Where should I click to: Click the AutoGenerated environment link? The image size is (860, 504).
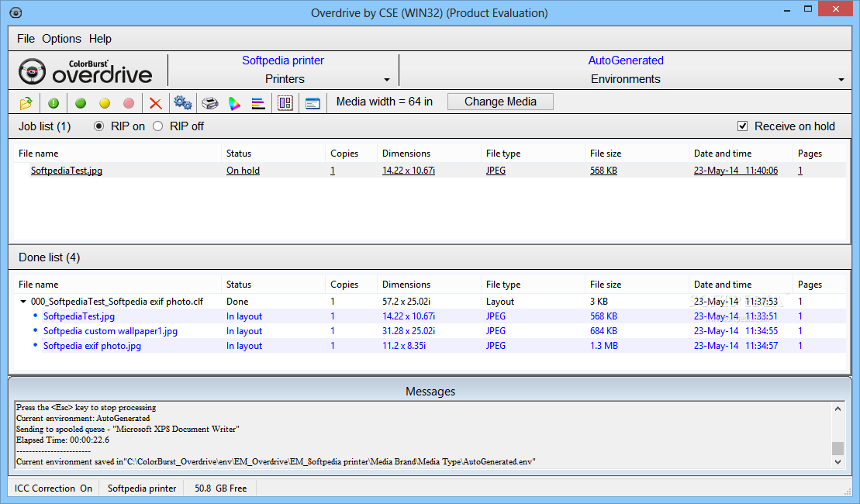pos(626,60)
